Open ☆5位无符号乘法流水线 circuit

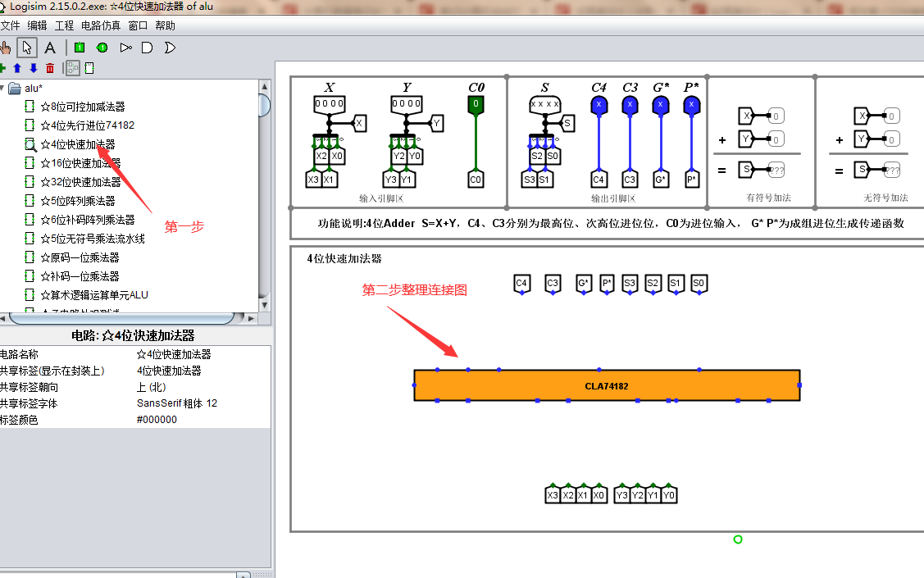[x=93, y=239]
